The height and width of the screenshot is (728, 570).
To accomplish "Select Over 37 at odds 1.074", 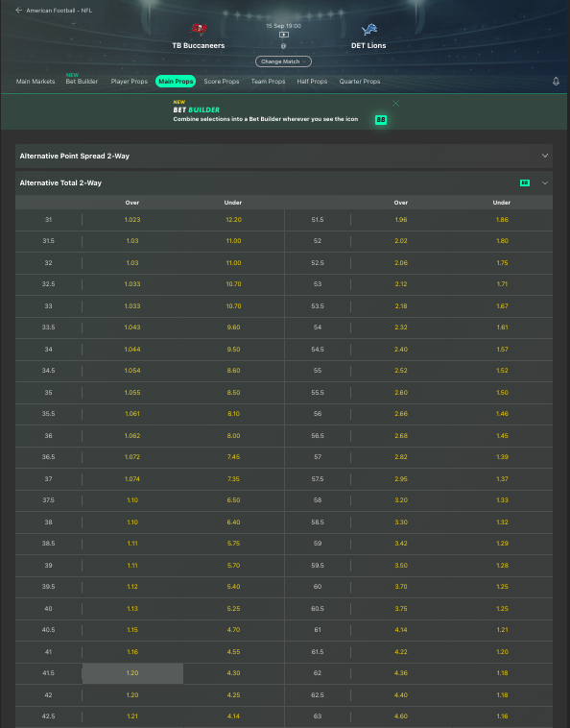I will coord(132,478).
